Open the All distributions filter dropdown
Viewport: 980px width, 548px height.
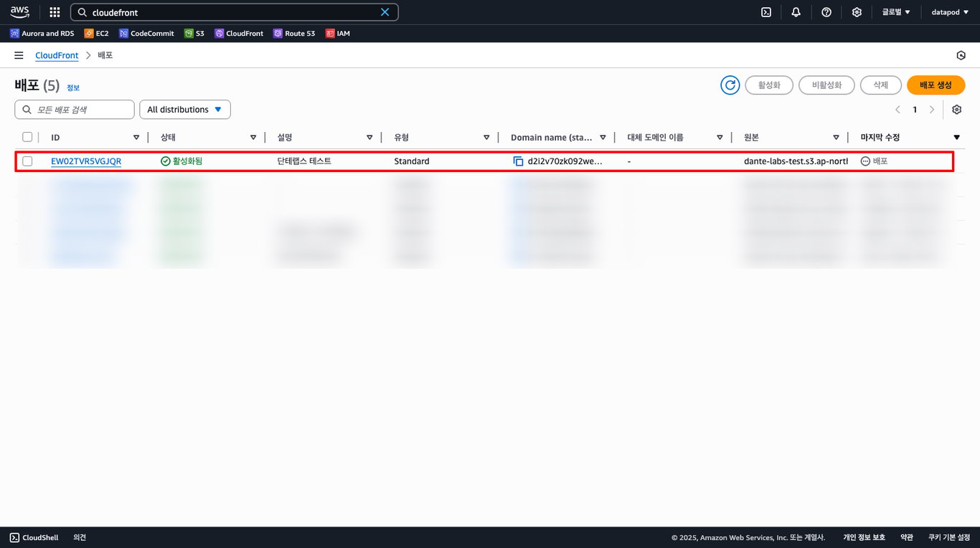pyautogui.click(x=185, y=110)
